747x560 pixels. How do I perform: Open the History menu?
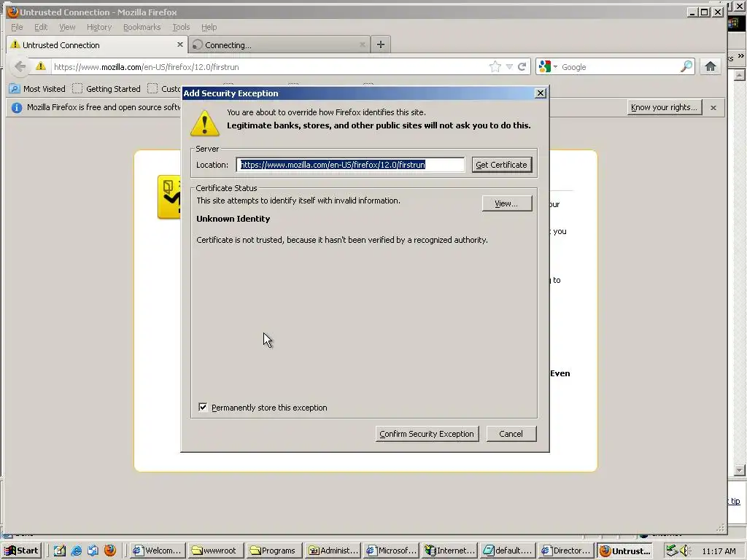click(99, 27)
